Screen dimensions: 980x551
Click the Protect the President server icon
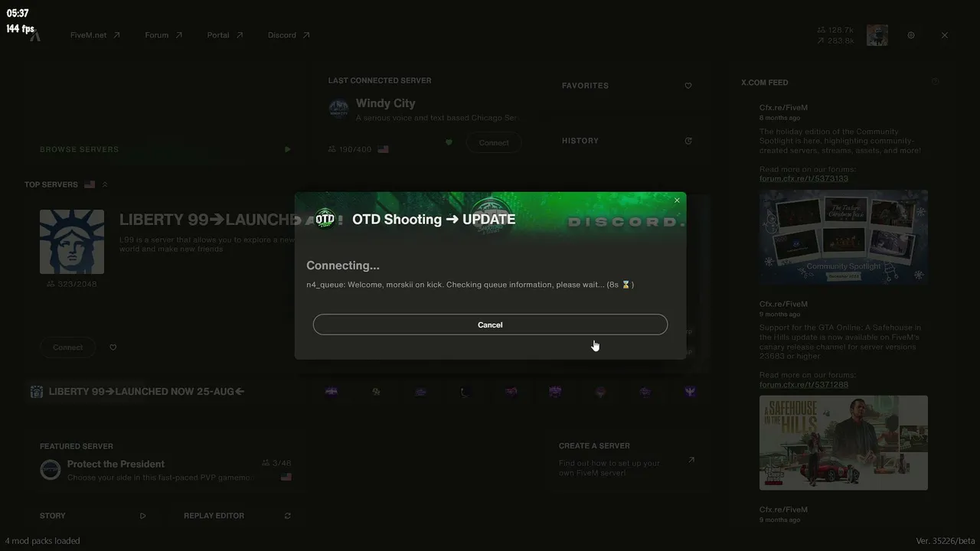(x=51, y=470)
